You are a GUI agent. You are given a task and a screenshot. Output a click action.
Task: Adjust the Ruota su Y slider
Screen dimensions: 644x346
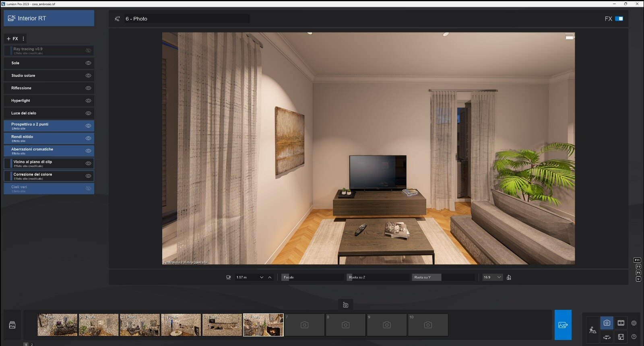tap(443, 277)
